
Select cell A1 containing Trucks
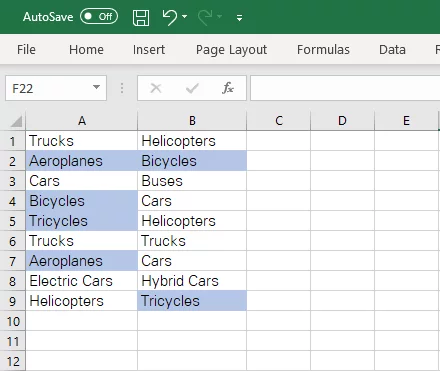[82, 141]
